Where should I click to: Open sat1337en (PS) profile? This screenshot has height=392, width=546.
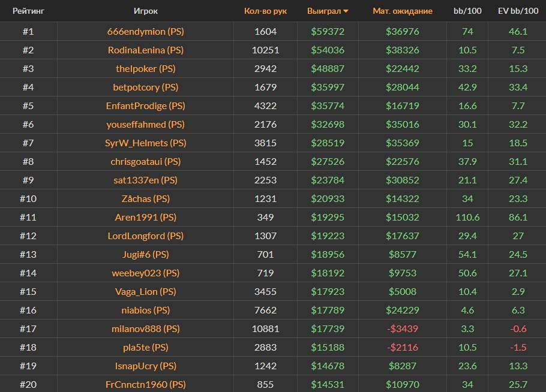145,180
